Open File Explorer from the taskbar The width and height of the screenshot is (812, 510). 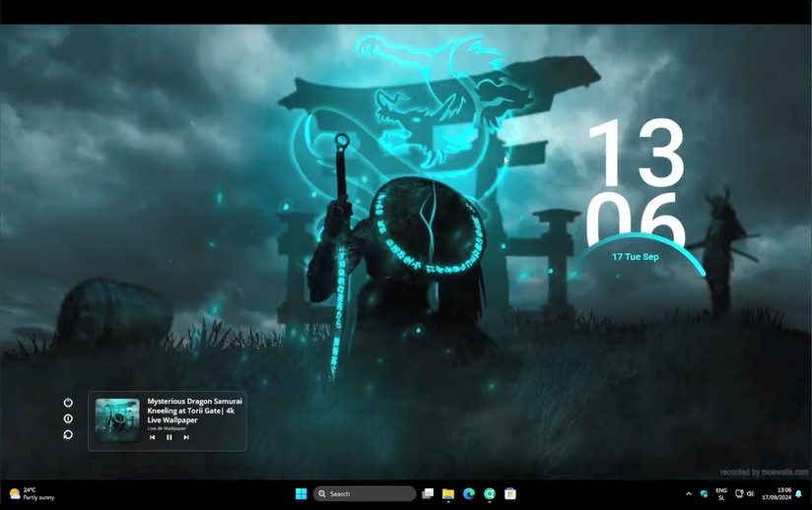pos(447,493)
